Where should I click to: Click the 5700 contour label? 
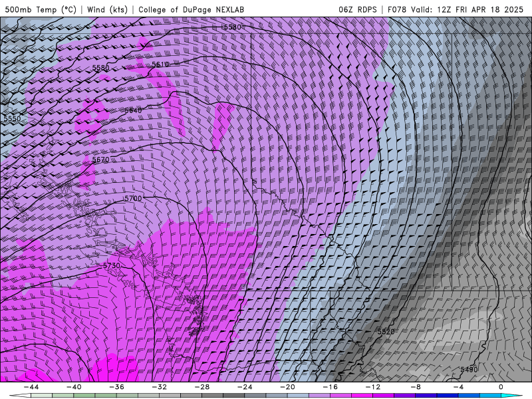pyautogui.click(x=134, y=198)
